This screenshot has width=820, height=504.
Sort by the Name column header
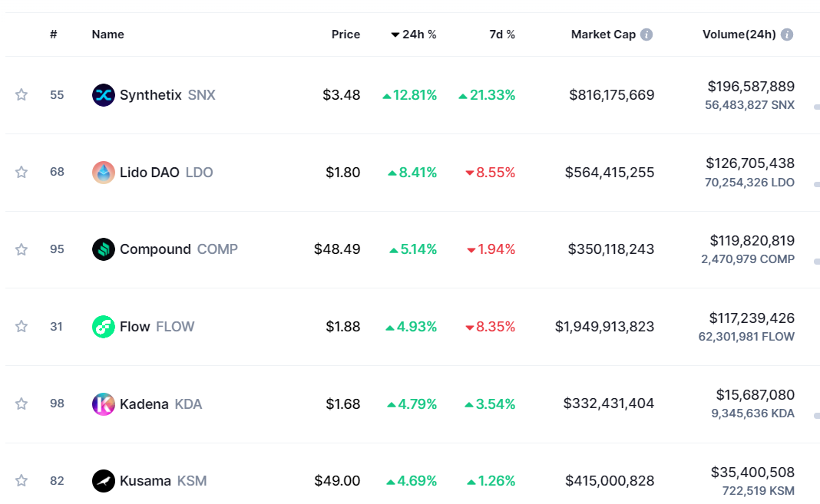pos(107,35)
